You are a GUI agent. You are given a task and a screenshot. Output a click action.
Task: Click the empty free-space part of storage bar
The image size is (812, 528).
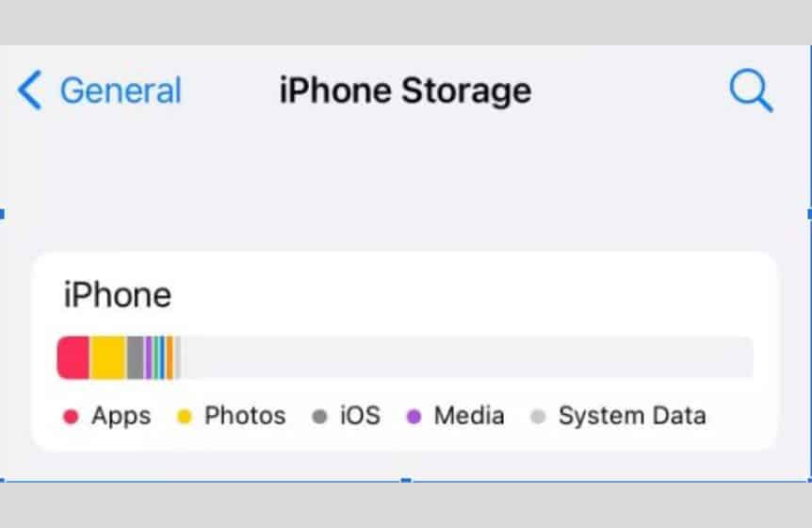466,358
